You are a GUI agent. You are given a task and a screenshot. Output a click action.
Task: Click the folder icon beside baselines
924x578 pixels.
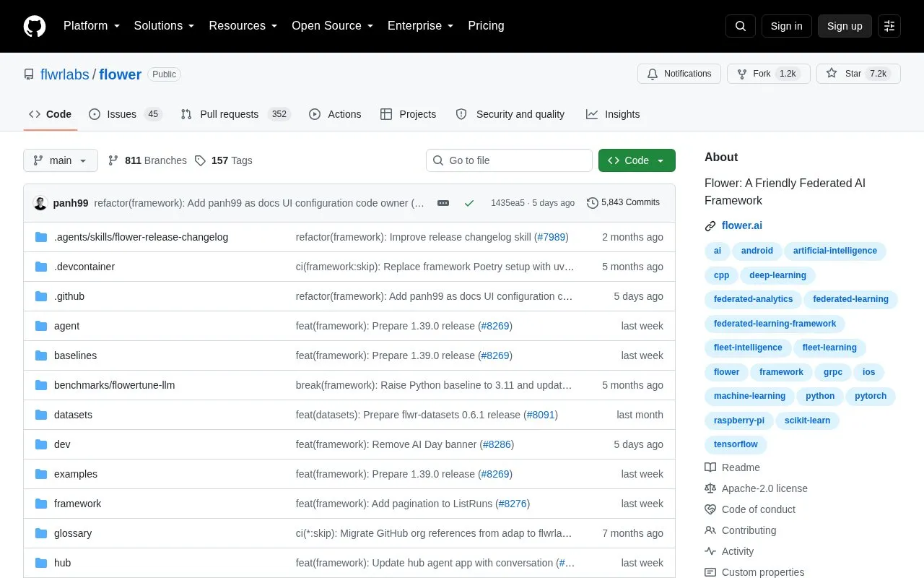(41, 355)
